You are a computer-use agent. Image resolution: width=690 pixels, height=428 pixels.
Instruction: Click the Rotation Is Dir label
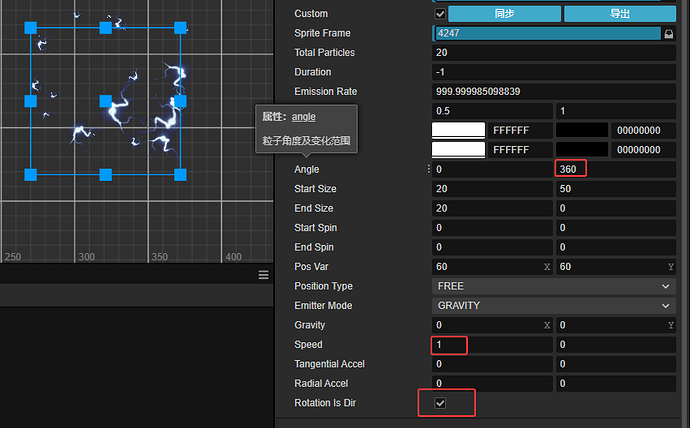coord(325,403)
